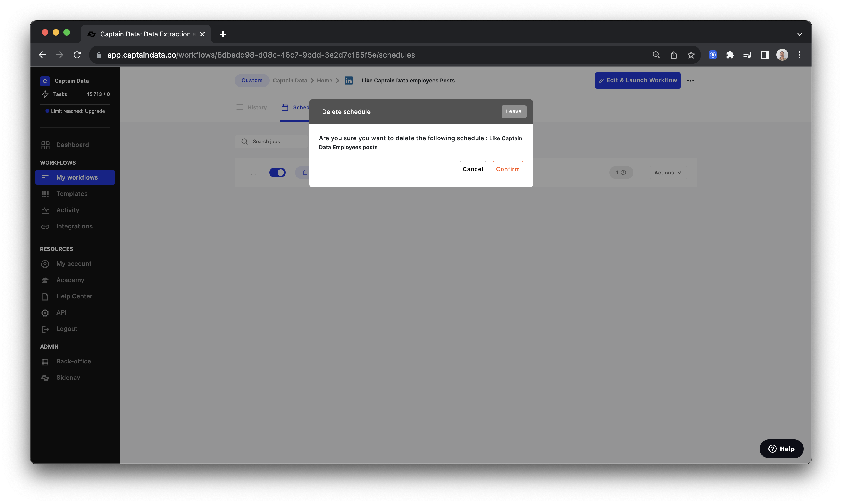
Task: Click the Edit & Launch Workflow button
Action: (x=638, y=81)
